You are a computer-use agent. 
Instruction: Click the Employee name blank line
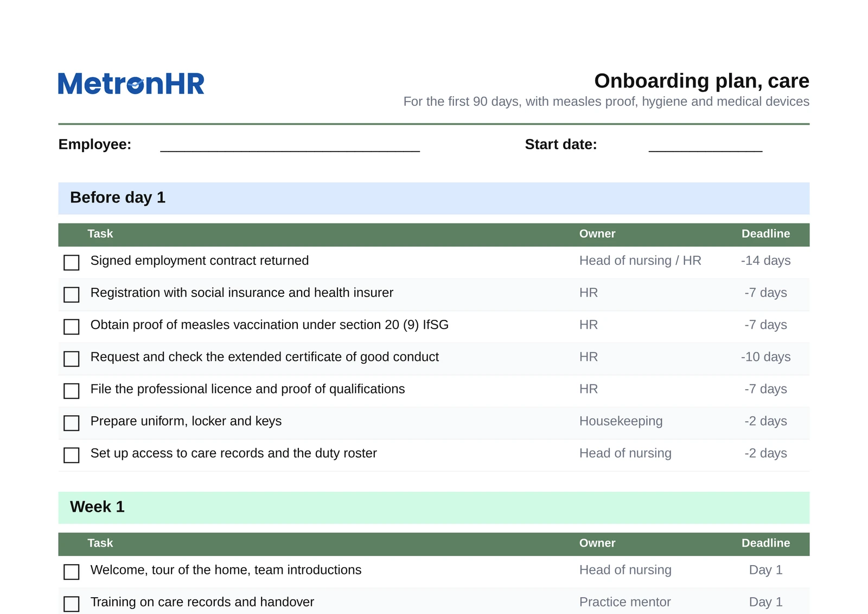click(x=290, y=151)
